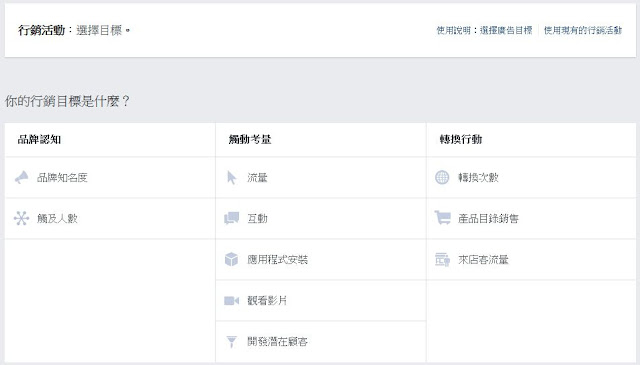This screenshot has width=640, height=365.
Task: Click the cursor arrow icon for 流量
Action: coord(231,178)
